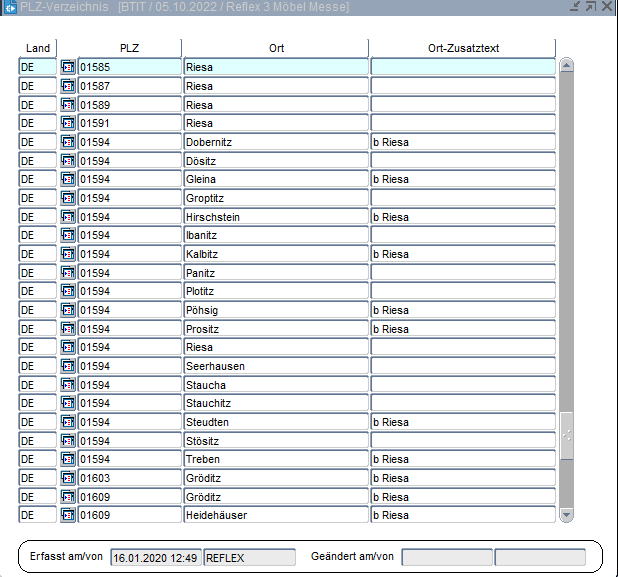The image size is (618, 577).
Task: Open the lookup icon in the Stauchitz row
Action: click(68, 403)
